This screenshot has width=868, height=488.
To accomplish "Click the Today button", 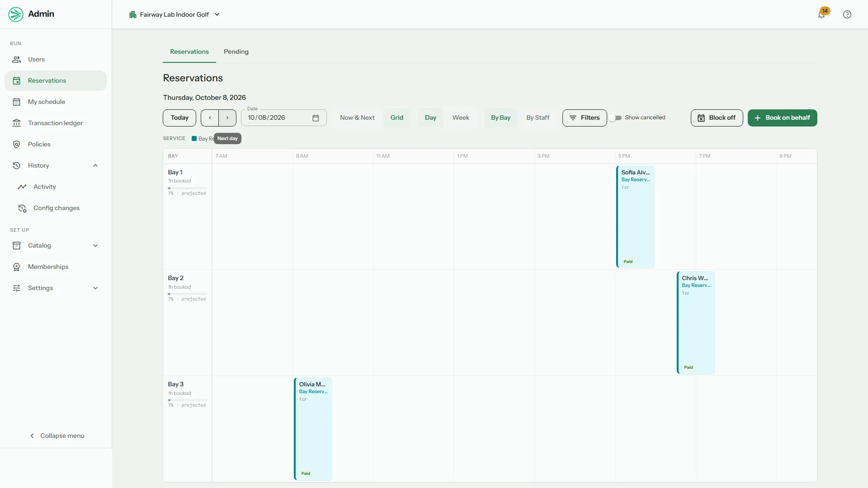I will [179, 118].
